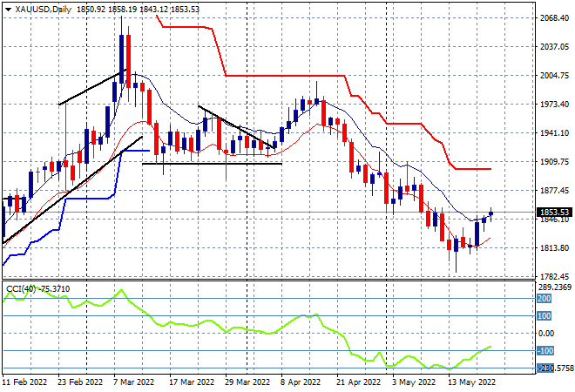Click the 1877.45 price axis label

(x=554, y=190)
